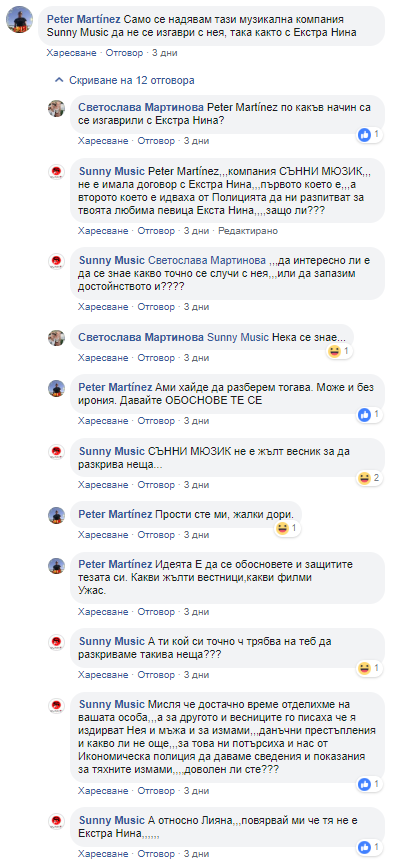The height and width of the screenshot is (865, 406).
Task: Open Светослава Мартинова's profile name in first reply
Action: pyautogui.click(x=142, y=106)
